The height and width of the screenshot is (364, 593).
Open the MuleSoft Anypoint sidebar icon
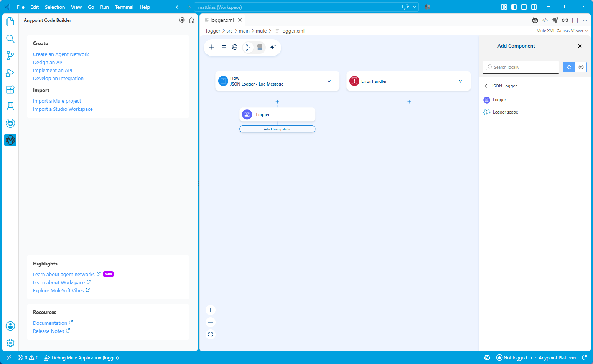10,140
